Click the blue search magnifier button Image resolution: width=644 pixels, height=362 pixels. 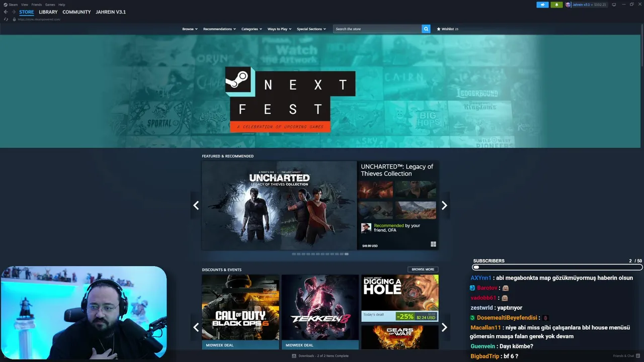click(x=426, y=29)
